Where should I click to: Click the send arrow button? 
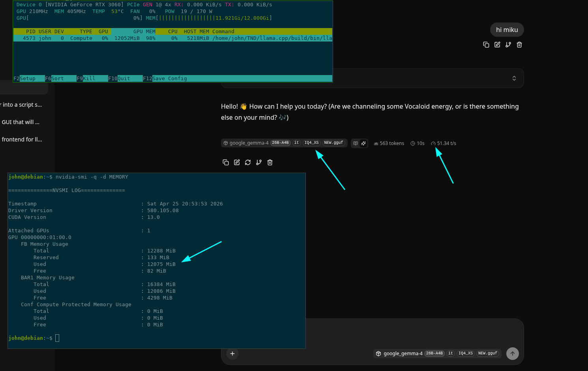[x=513, y=354]
